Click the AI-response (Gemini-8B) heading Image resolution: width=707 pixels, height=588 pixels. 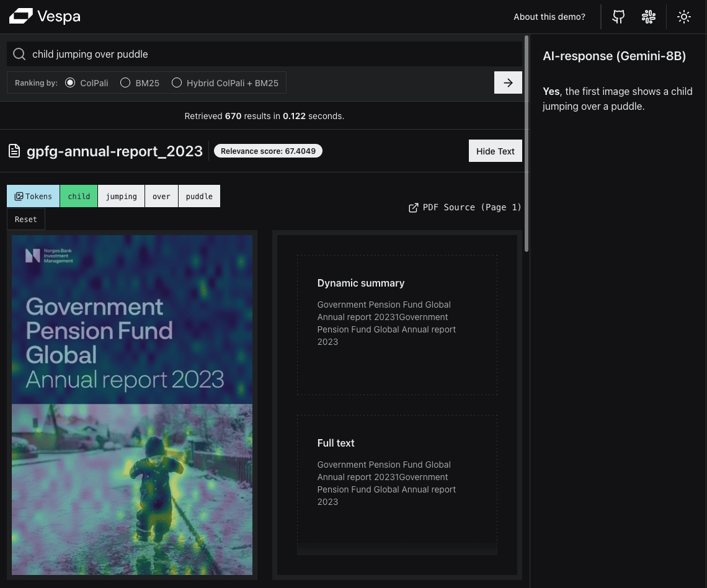point(614,56)
